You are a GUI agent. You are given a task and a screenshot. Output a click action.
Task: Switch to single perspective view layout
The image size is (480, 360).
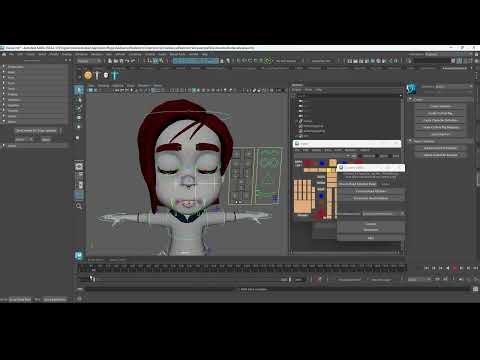pos(79,166)
